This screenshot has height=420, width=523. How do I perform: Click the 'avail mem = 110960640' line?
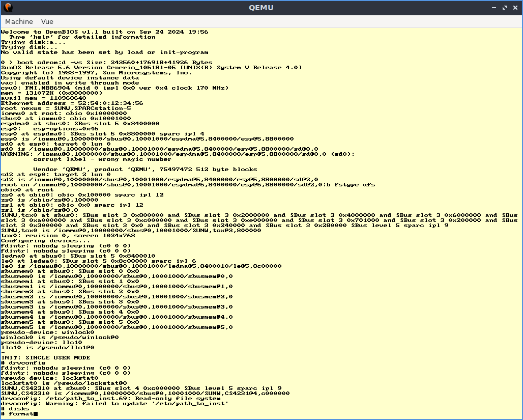pyautogui.click(x=43, y=98)
